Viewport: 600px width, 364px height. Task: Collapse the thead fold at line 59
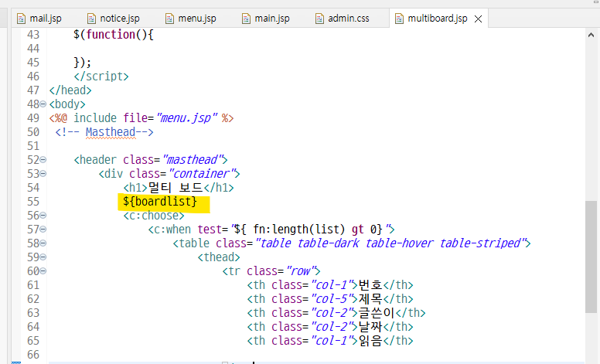click(x=43, y=257)
